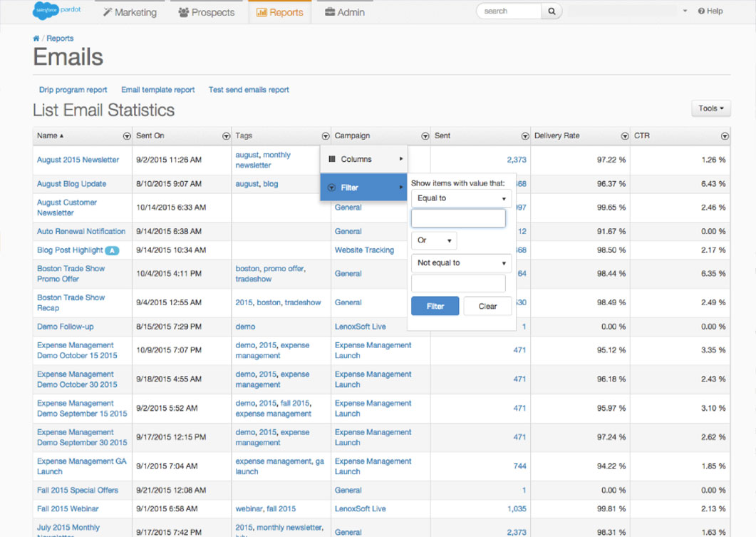
Task: Click the 'fall 2015' tag in Webinar row
Action: (x=281, y=509)
